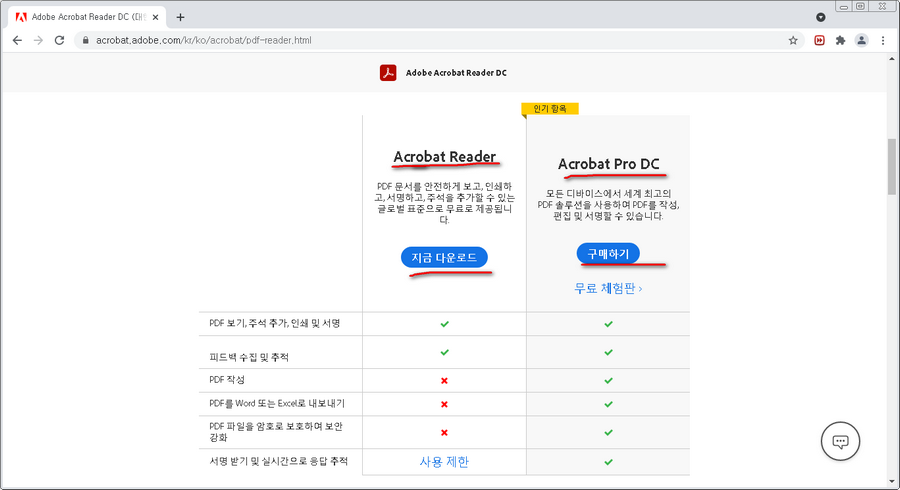Open the Extensions puzzle icon
900x490 pixels.
[840, 40]
